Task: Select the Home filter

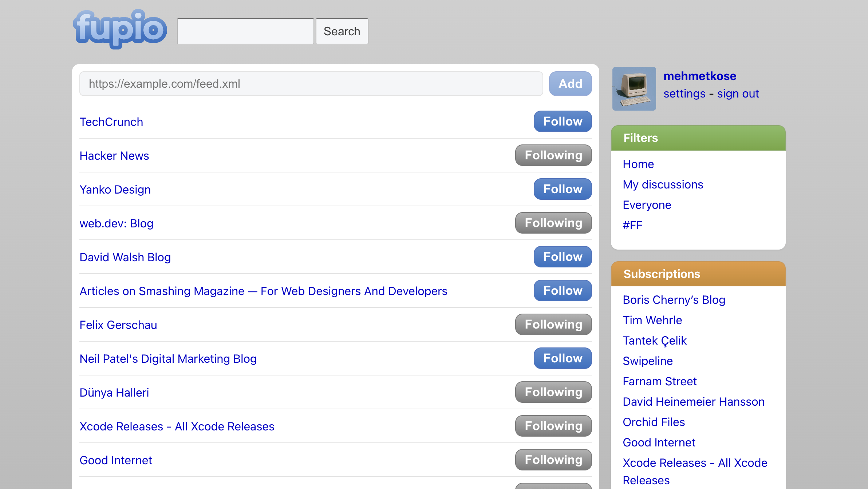Action: tap(638, 164)
